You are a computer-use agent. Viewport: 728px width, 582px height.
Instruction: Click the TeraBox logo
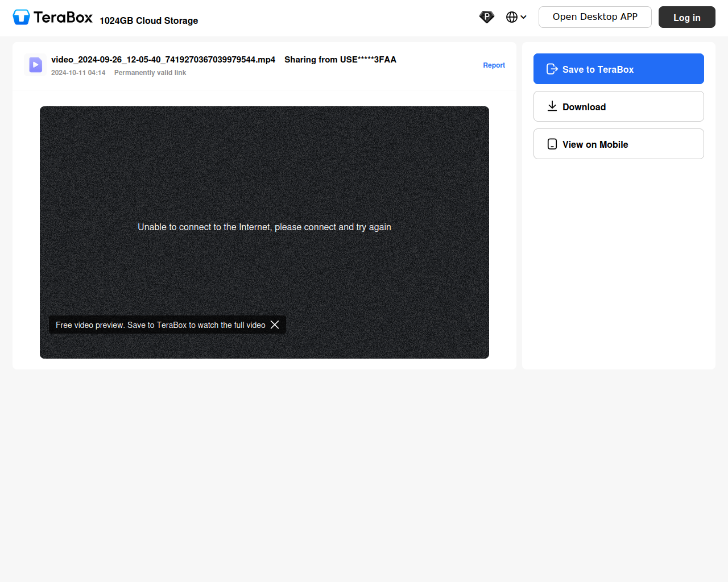52,18
